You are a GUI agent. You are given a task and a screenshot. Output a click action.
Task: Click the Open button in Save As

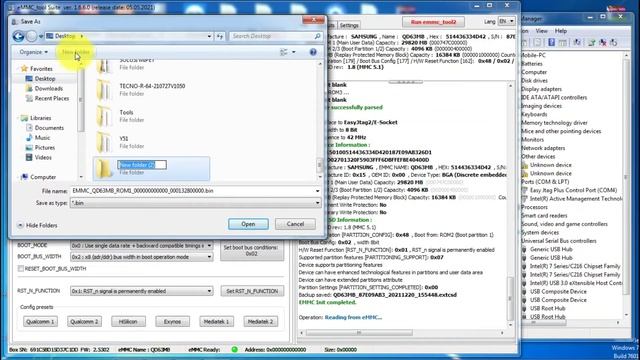[x=248, y=224]
